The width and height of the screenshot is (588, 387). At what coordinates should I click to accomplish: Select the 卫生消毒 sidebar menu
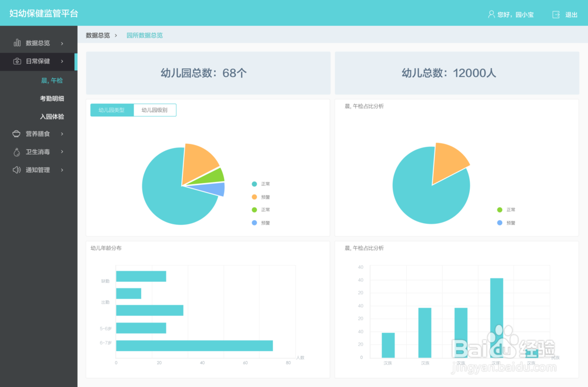[x=39, y=152]
